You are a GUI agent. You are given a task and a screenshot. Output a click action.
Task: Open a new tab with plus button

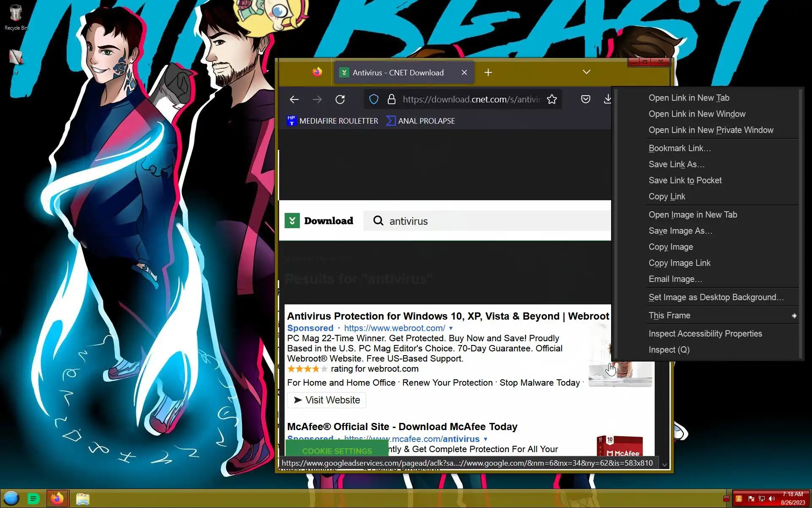(x=488, y=73)
